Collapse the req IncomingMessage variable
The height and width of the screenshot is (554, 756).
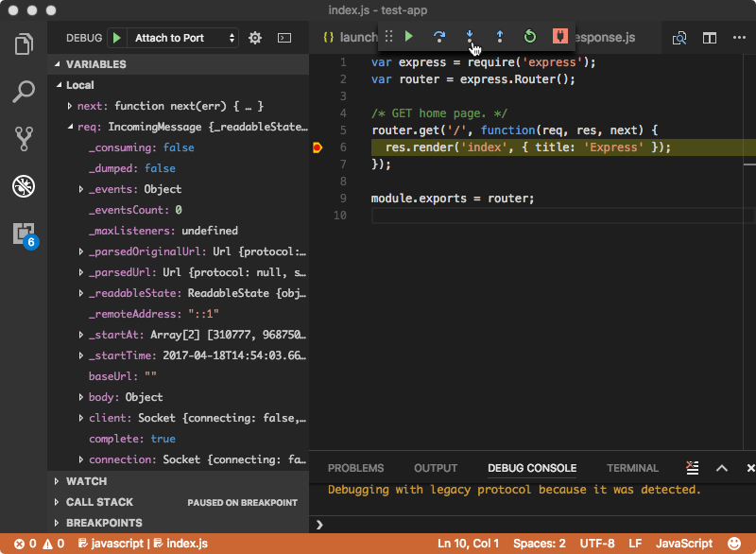point(70,127)
